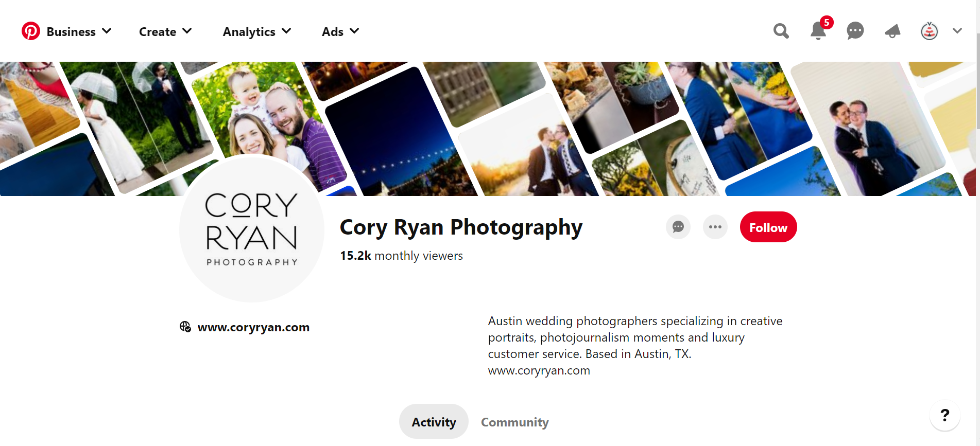980x446 pixels.
Task: Open the three-dot more options button
Action: point(715,227)
